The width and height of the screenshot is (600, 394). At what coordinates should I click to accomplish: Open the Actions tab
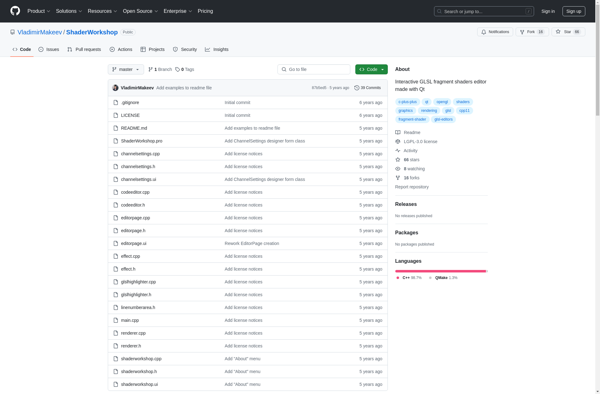pyautogui.click(x=121, y=49)
